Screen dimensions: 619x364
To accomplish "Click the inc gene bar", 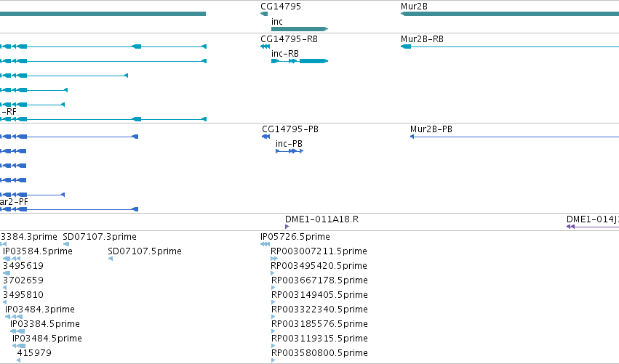I will point(300,29).
